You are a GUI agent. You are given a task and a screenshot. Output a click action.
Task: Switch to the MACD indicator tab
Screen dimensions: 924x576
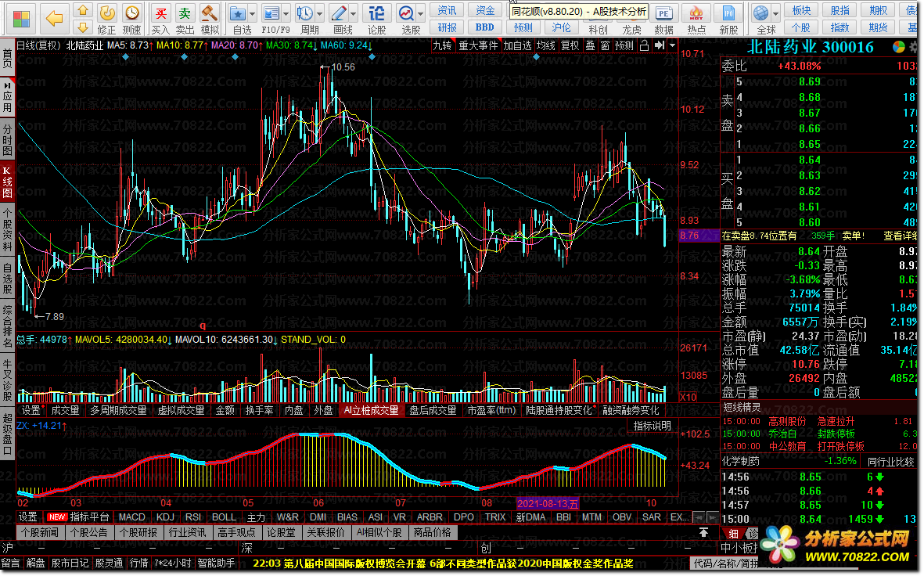[x=132, y=517]
